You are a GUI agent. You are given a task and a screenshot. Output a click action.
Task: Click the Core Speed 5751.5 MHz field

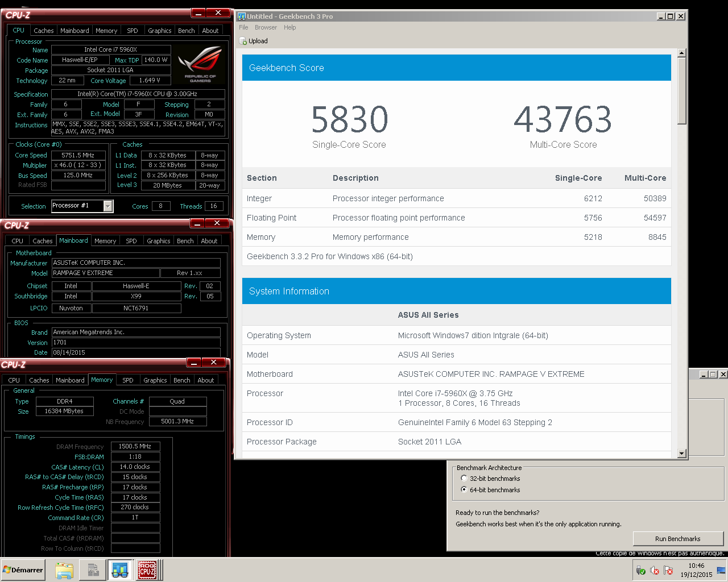pos(78,155)
